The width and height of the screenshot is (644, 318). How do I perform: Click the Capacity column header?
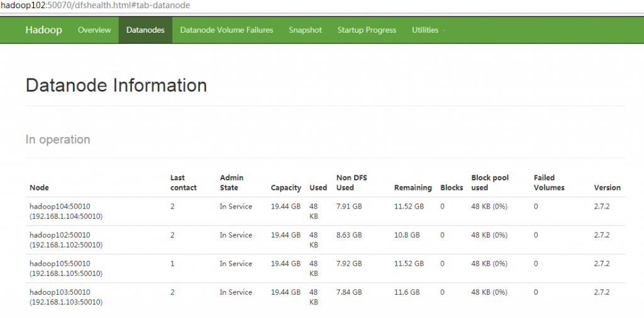click(x=286, y=187)
